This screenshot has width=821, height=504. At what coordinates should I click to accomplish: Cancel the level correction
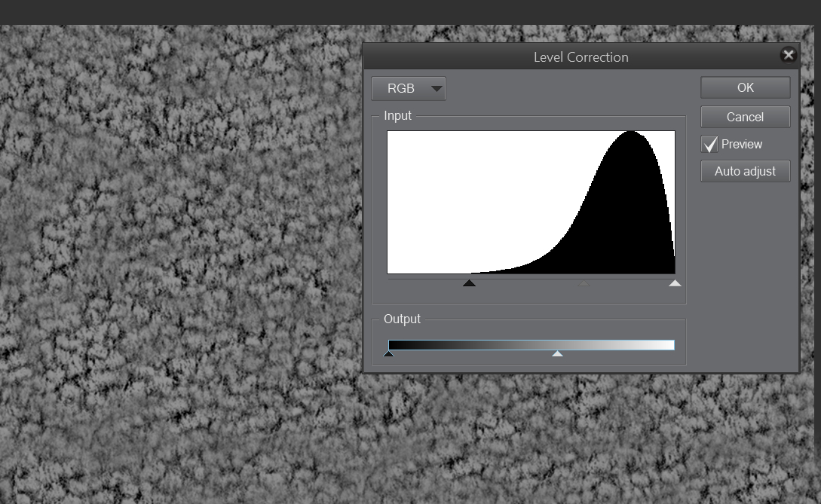tap(744, 117)
